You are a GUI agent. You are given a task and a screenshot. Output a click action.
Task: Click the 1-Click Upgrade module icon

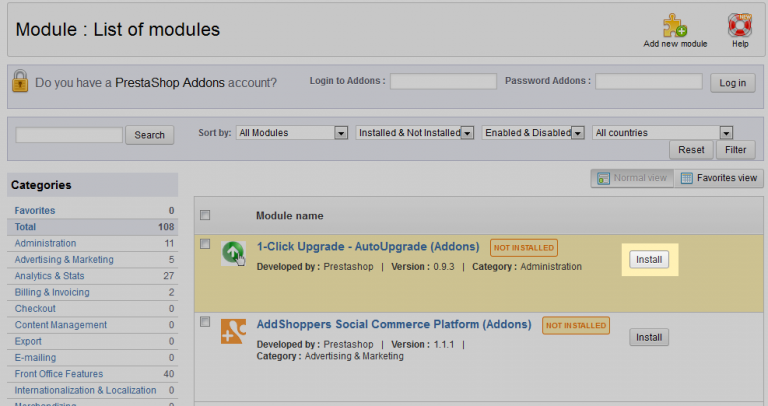pyautogui.click(x=233, y=253)
